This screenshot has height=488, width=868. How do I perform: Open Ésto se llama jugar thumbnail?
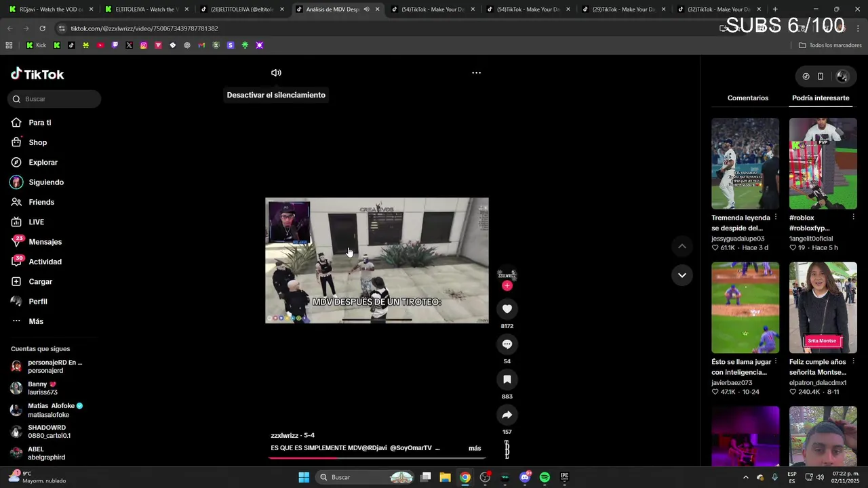click(x=745, y=308)
